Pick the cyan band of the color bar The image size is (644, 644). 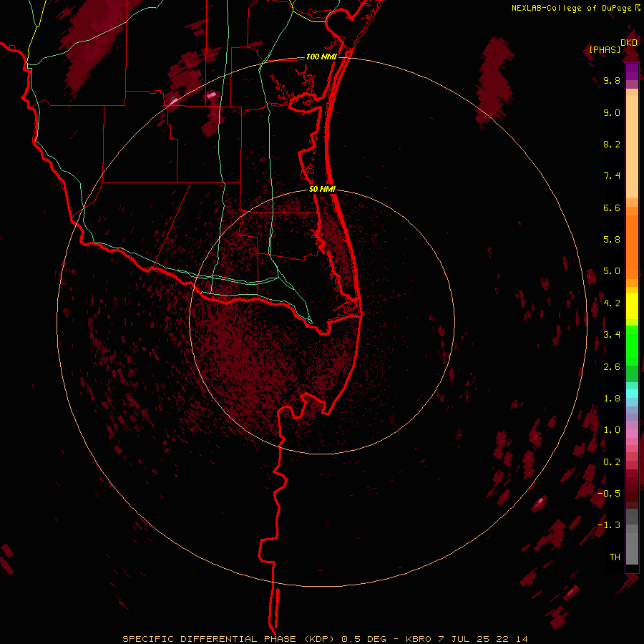[632, 394]
